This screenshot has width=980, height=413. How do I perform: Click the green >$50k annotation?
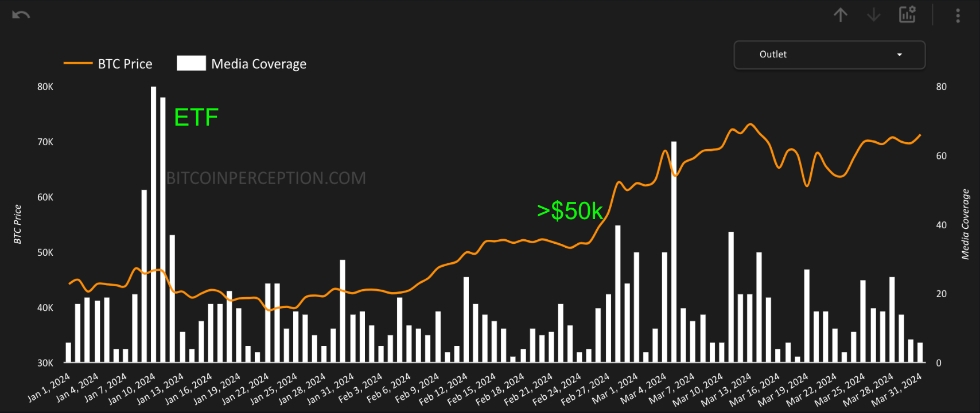click(x=570, y=211)
